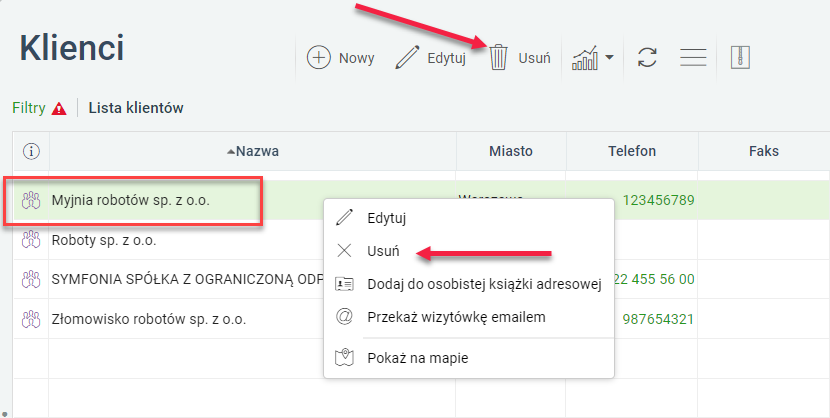
Task: Click the Nowy toolbar label
Action: tap(356, 58)
